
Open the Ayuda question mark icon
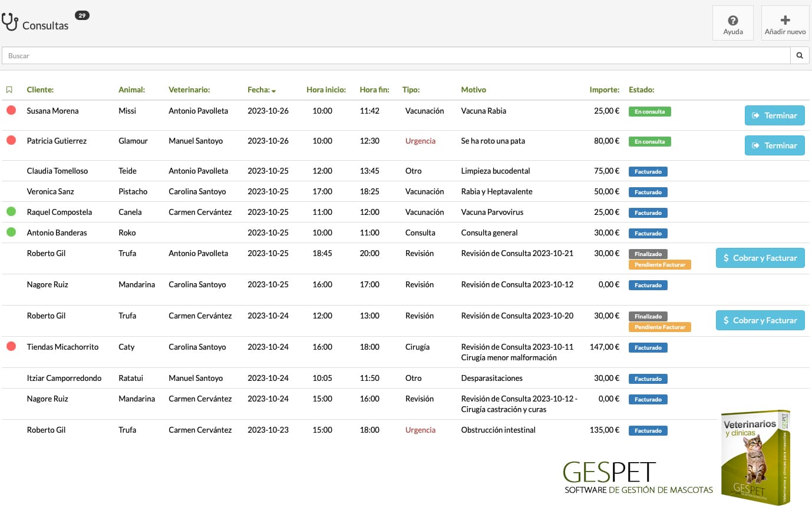point(733,21)
